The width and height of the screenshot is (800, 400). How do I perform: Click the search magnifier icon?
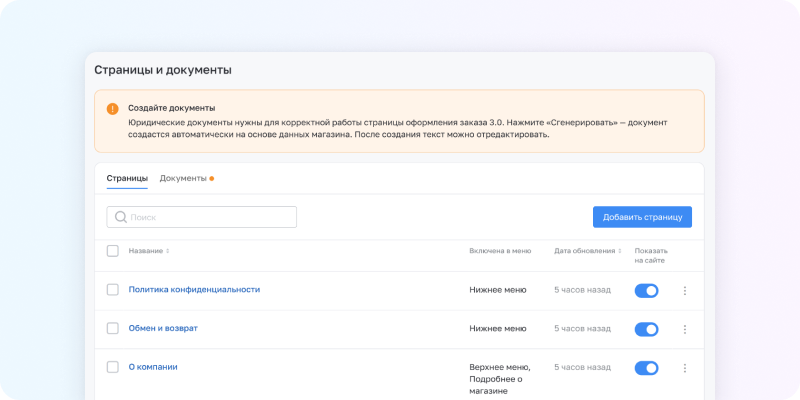121,217
